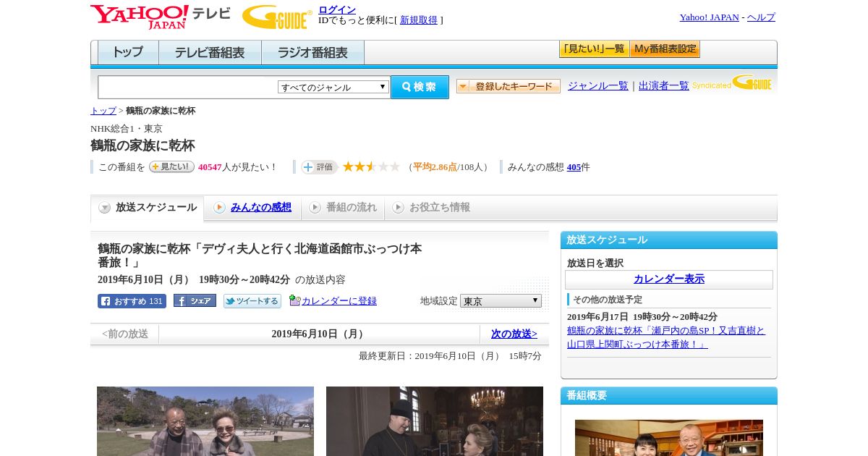Screen dimensions: 868x456
Task: Click the 見たい! plus button
Action: coord(171,166)
